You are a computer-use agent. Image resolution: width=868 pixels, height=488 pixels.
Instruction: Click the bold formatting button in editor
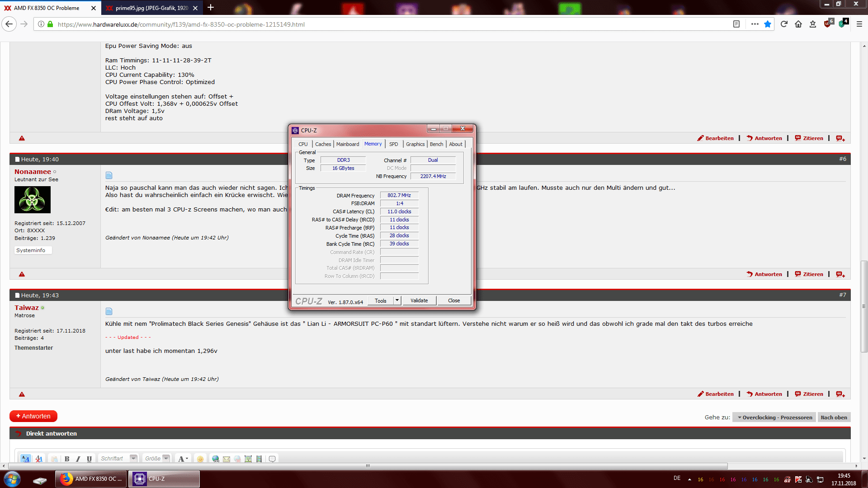click(x=67, y=459)
